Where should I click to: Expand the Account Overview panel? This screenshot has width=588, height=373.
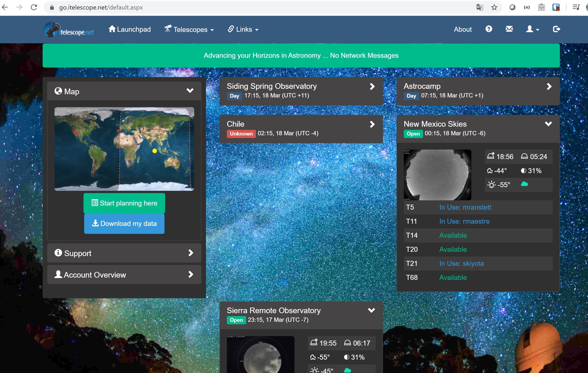(124, 274)
